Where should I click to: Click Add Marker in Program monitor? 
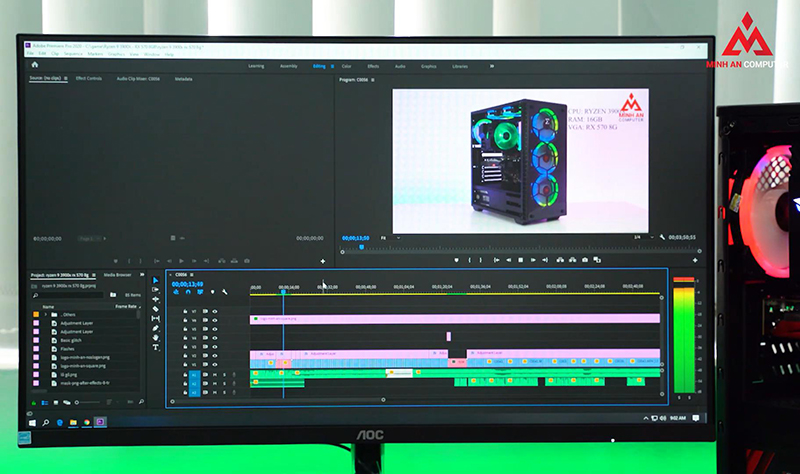point(456,260)
